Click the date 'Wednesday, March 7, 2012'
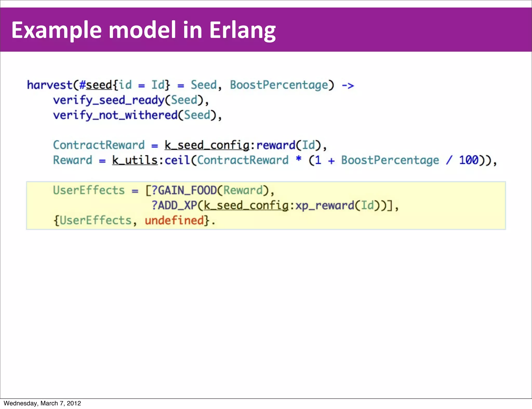 tap(42, 403)
